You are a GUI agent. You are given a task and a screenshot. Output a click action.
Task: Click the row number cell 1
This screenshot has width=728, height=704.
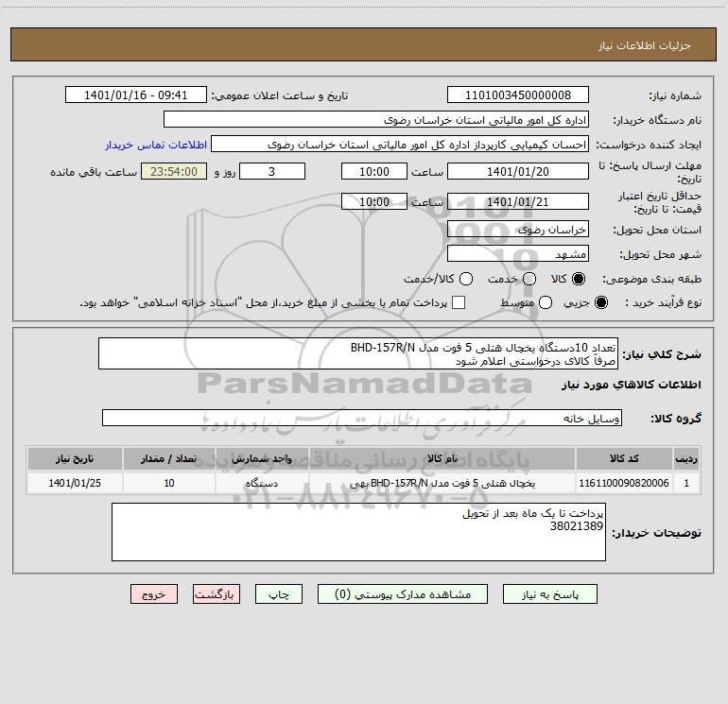pyautogui.click(x=686, y=483)
